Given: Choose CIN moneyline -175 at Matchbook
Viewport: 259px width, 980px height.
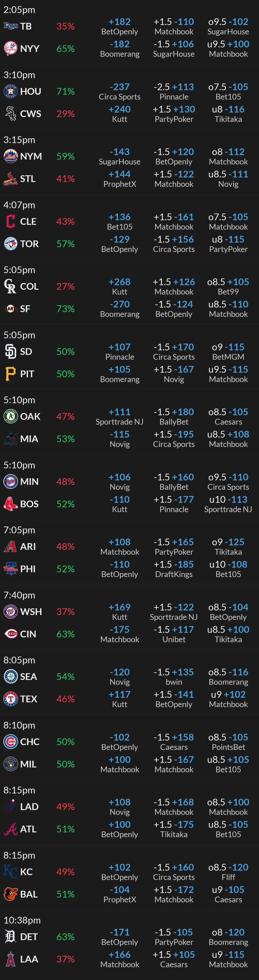Looking at the screenshot, I should click(x=120, y=634).
